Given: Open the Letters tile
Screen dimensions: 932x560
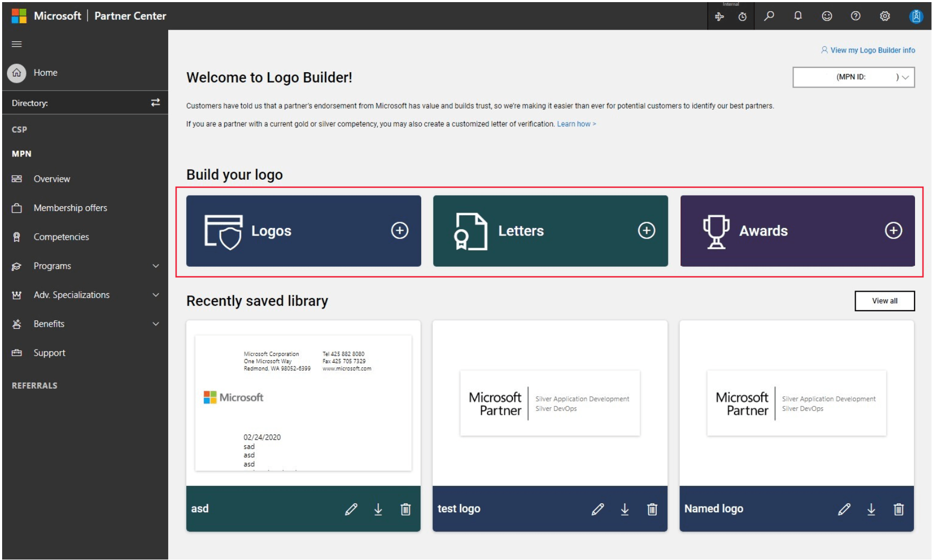Looking at the screenshot, I should click(x=551, y=231).
